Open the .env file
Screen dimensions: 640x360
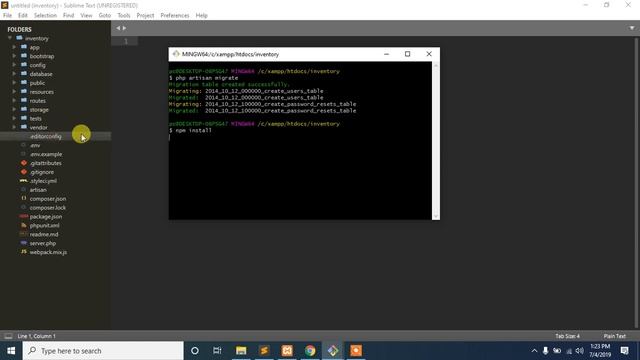tap(35, 145)
